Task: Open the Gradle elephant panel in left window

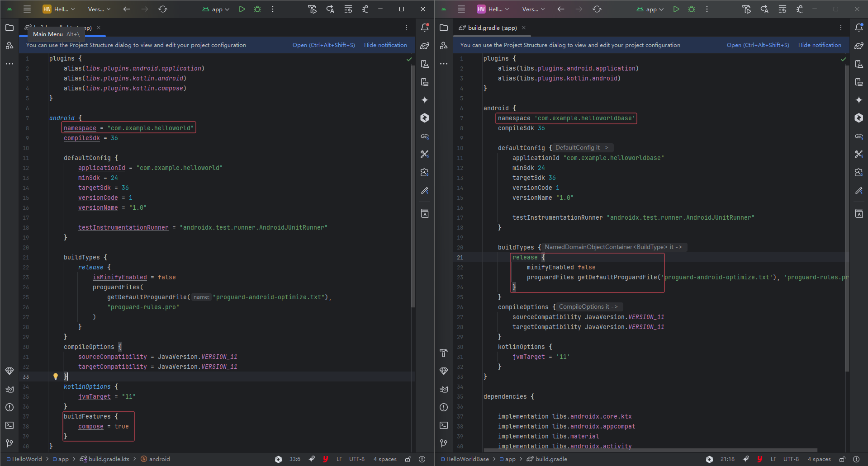Action: tap(425, 46)
